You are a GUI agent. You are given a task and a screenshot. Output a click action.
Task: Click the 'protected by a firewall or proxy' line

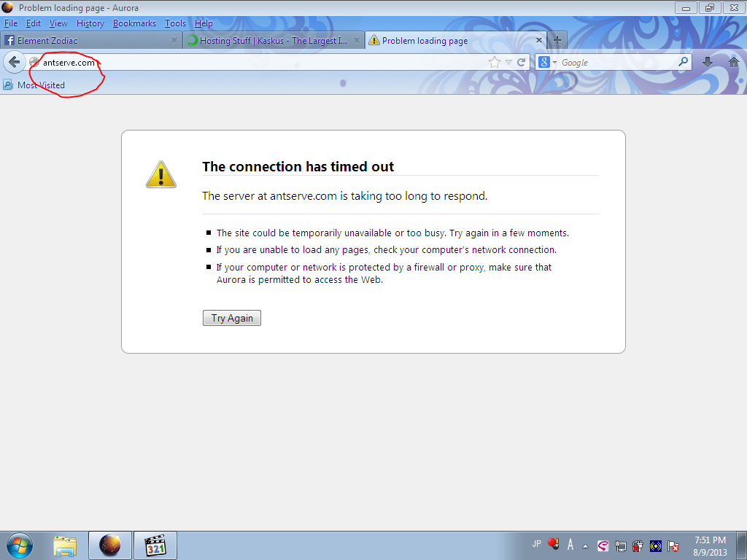(x=384, y=273)
